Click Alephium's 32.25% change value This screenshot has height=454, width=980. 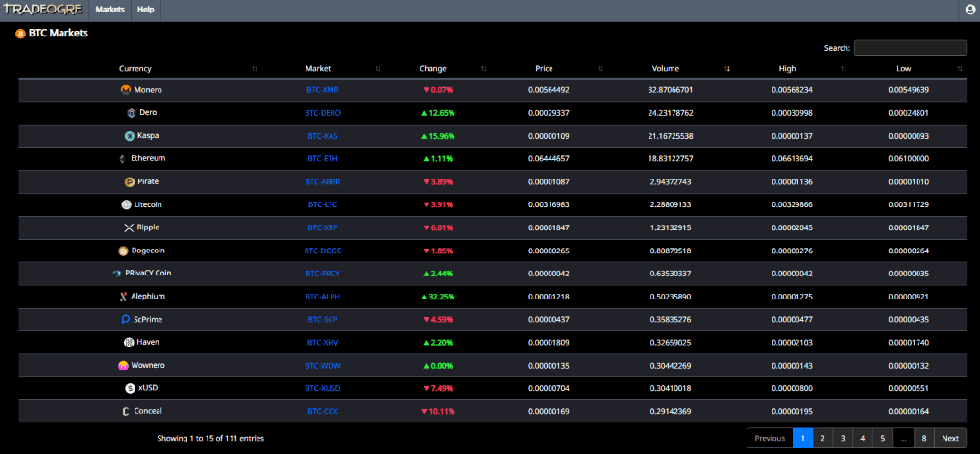click(437, 297)
